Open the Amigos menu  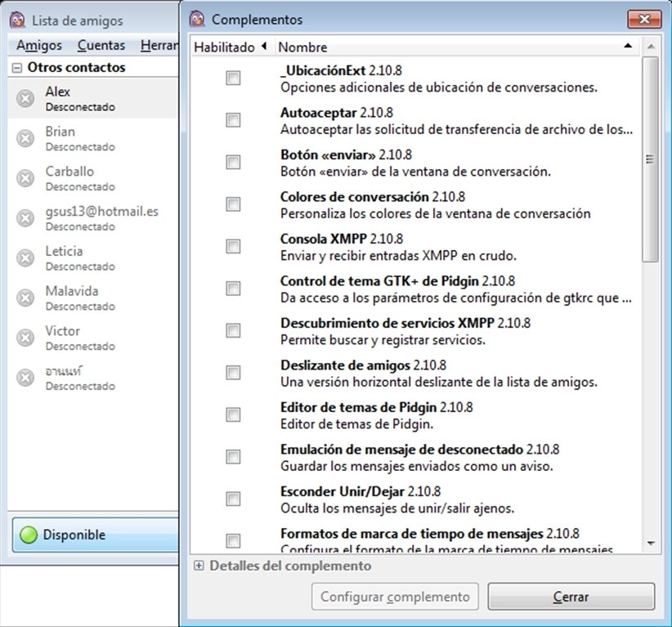point(39,45)
